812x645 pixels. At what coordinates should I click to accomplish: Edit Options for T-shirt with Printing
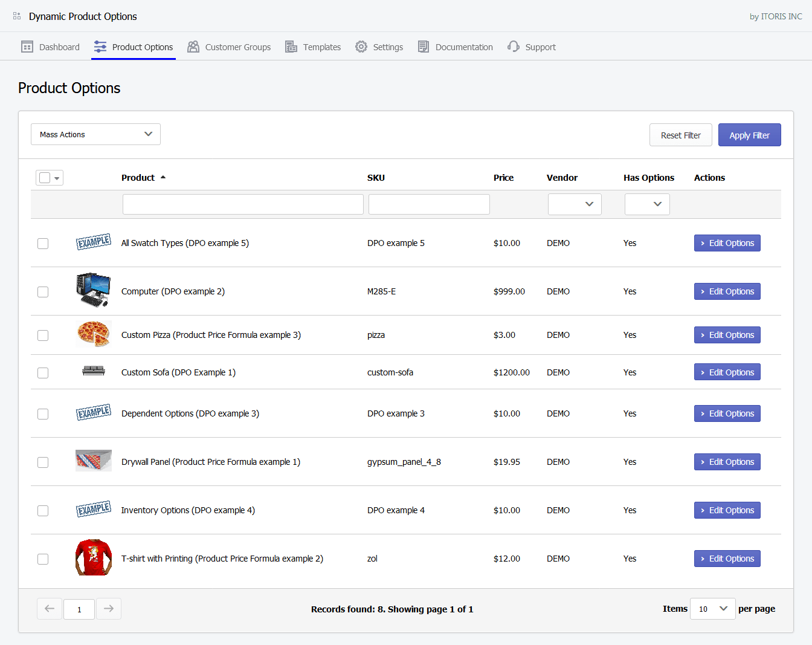pos(727,559)
